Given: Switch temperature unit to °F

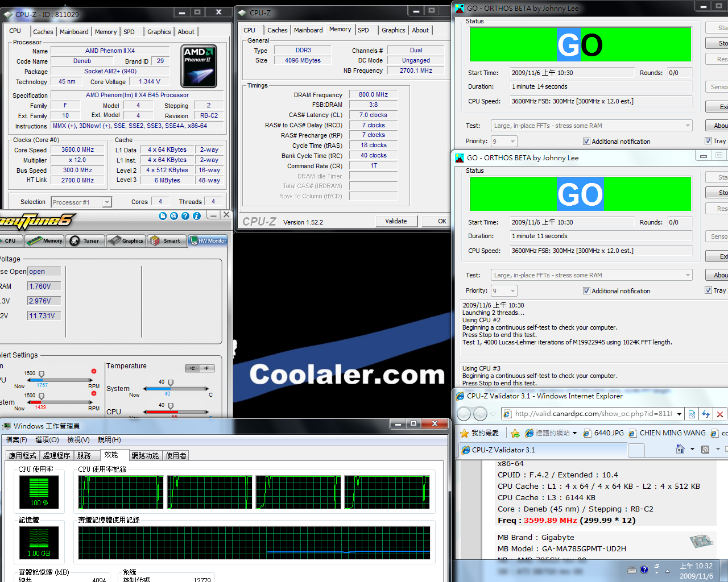Looking at the screenshot, I should coord(207,368).
